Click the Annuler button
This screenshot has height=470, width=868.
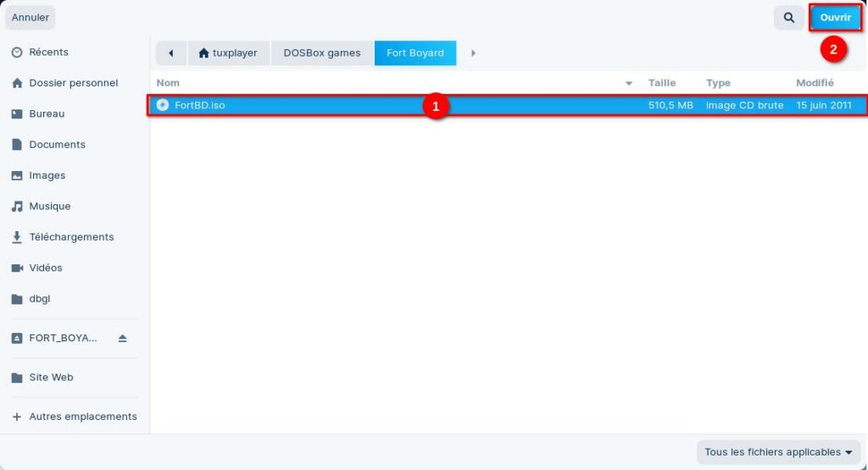pos(31,18)
